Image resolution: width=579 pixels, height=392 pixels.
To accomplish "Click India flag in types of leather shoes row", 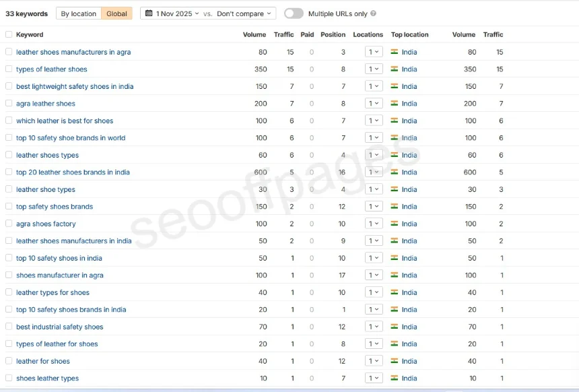I will coord(395,69).
